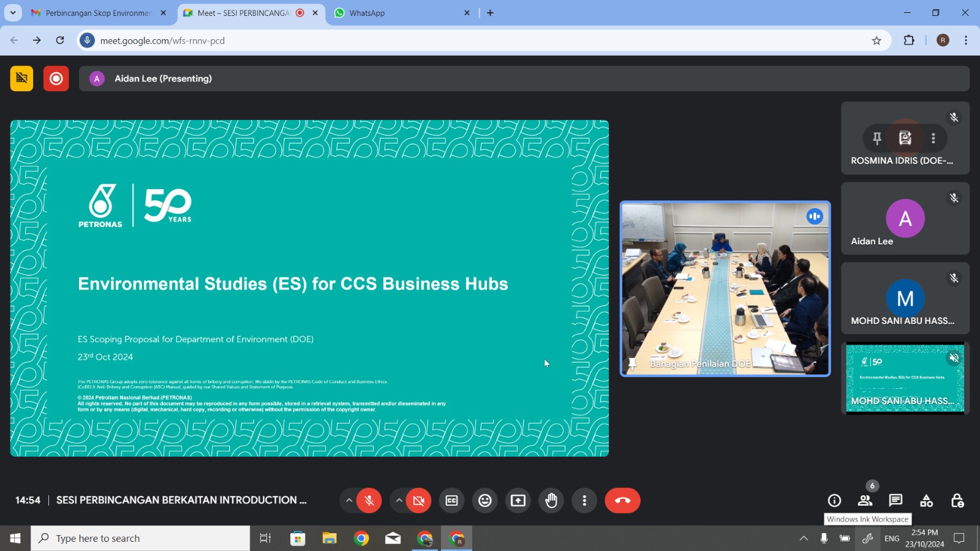
Task: Click the ENG language indicator
Action: [892, 538]
